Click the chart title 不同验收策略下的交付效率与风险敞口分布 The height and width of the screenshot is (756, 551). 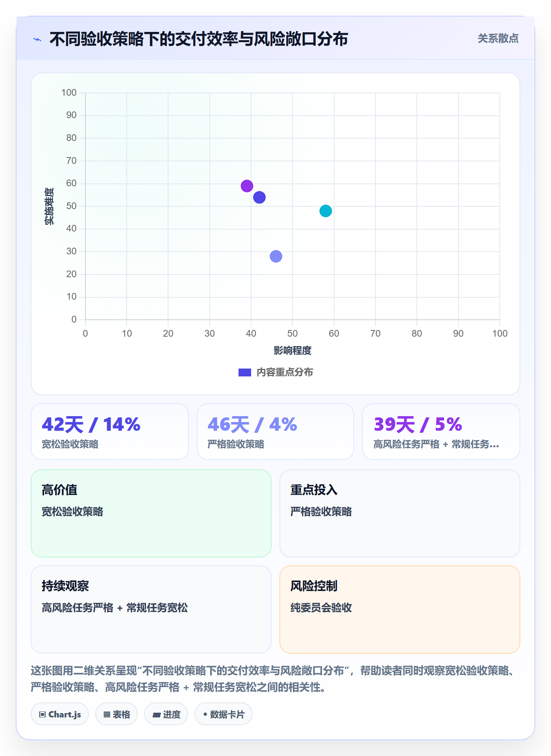(198, 39)
